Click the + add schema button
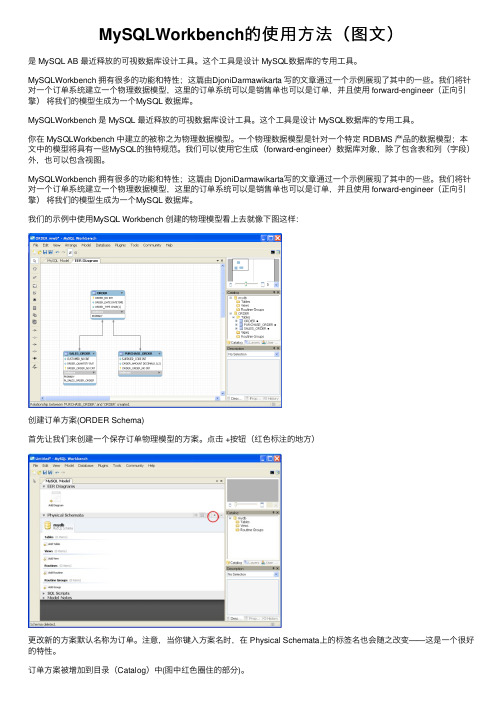The width and height of the screenshot is (504, 713). (215, 515)
